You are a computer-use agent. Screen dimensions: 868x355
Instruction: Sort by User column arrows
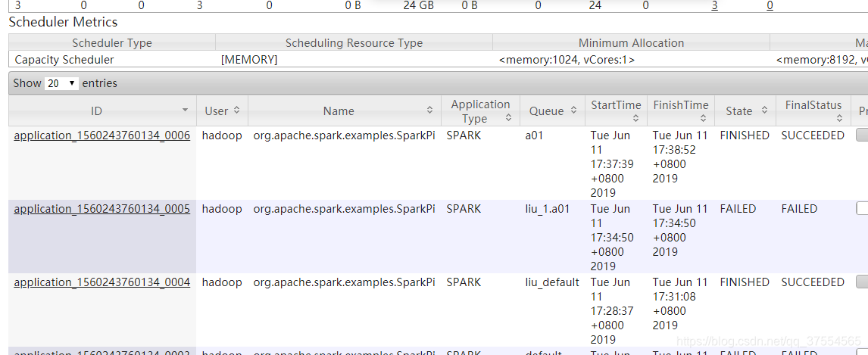coord(236,111)
